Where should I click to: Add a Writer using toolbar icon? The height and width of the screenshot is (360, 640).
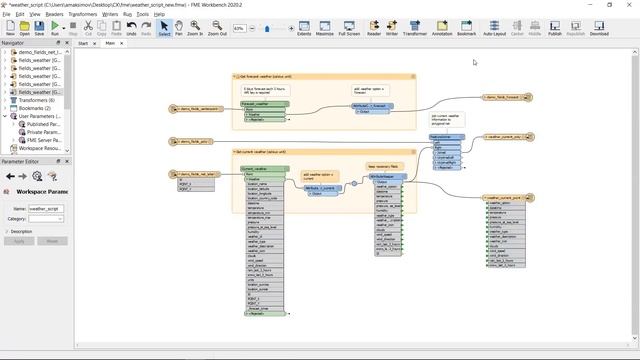click(x=392, y=28)
